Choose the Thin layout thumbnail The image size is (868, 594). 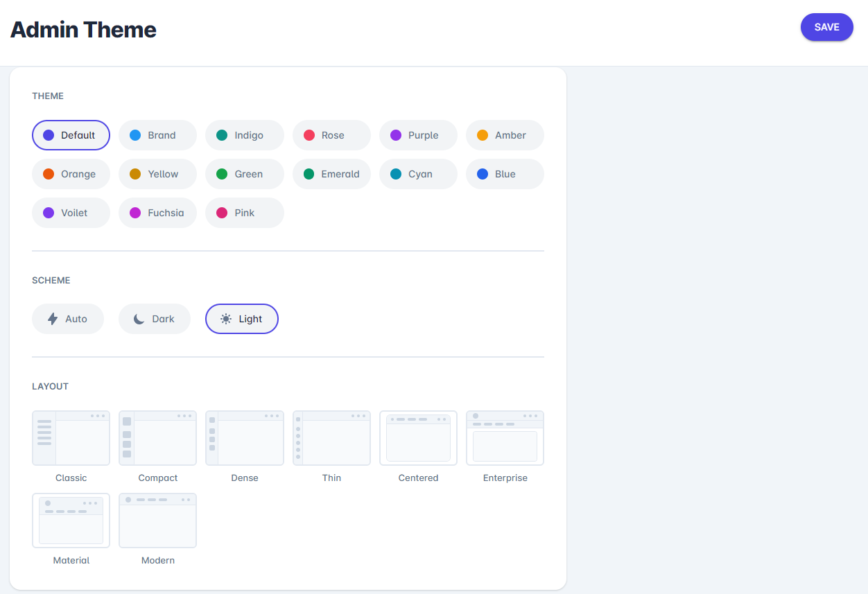click(331, 438)
